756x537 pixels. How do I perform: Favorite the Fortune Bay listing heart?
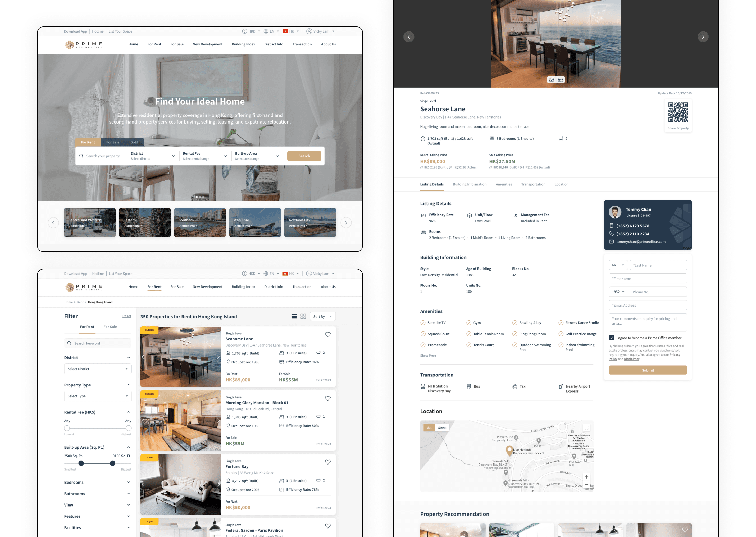click(327, 462)
